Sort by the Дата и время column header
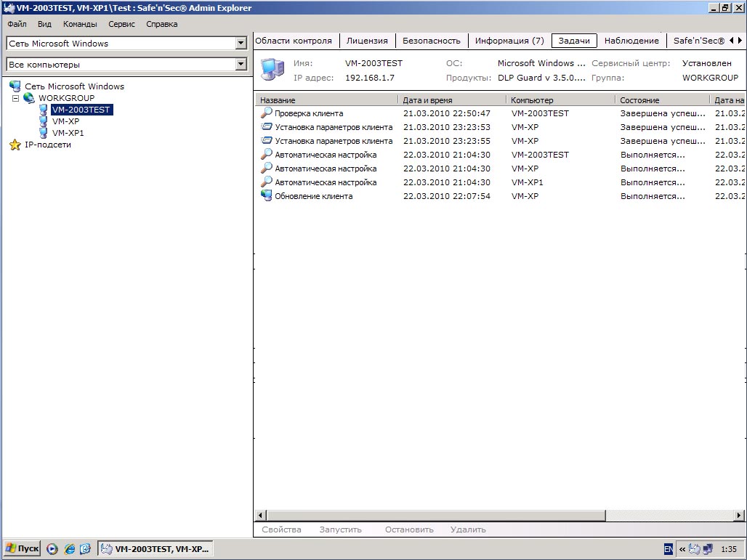The height and width of the screenshot is (560, 747). pos(452,100)
